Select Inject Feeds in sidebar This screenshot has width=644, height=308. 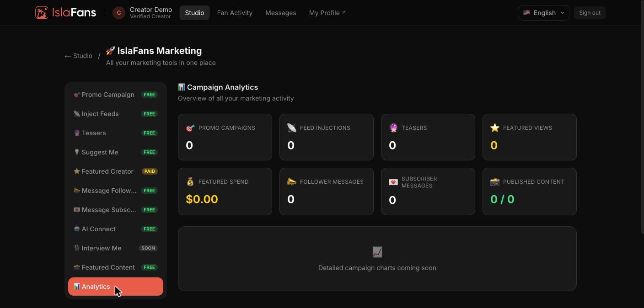click(x=116, y=114)
